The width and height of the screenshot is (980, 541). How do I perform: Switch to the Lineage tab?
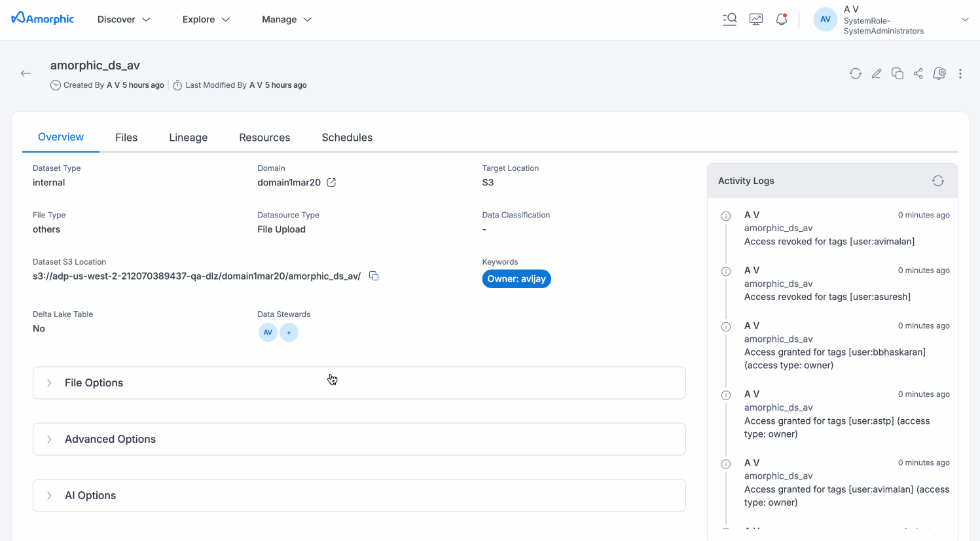coord(188,138)
